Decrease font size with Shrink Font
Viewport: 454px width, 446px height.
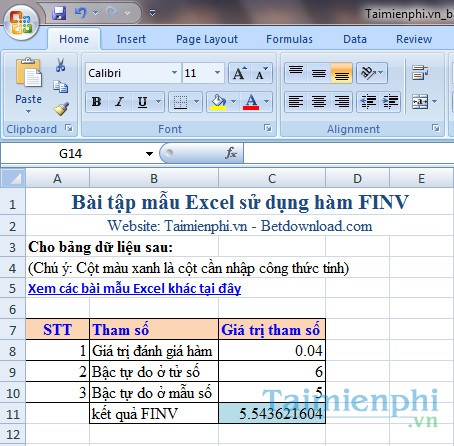(261, 73)
